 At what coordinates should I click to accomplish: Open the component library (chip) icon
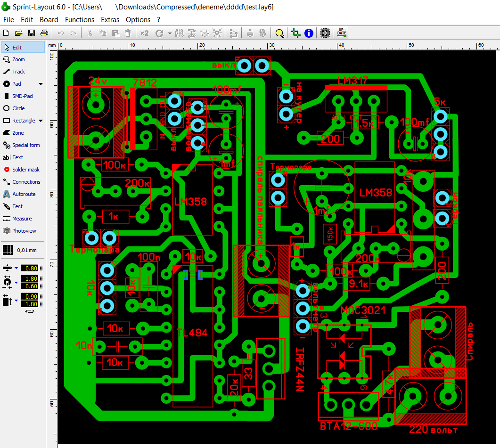pos(325,33)
